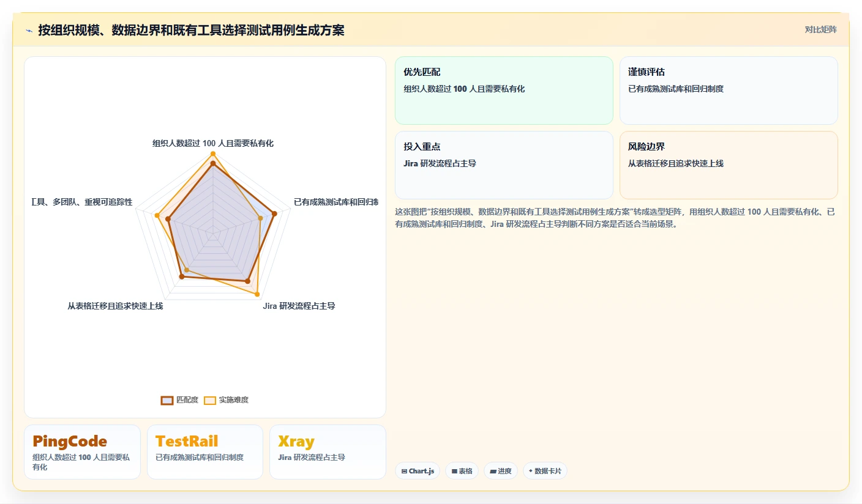The height and width of the screenshot is (504, 862).
Task: Open the 风险边界 card
Action: click(729, 165)
